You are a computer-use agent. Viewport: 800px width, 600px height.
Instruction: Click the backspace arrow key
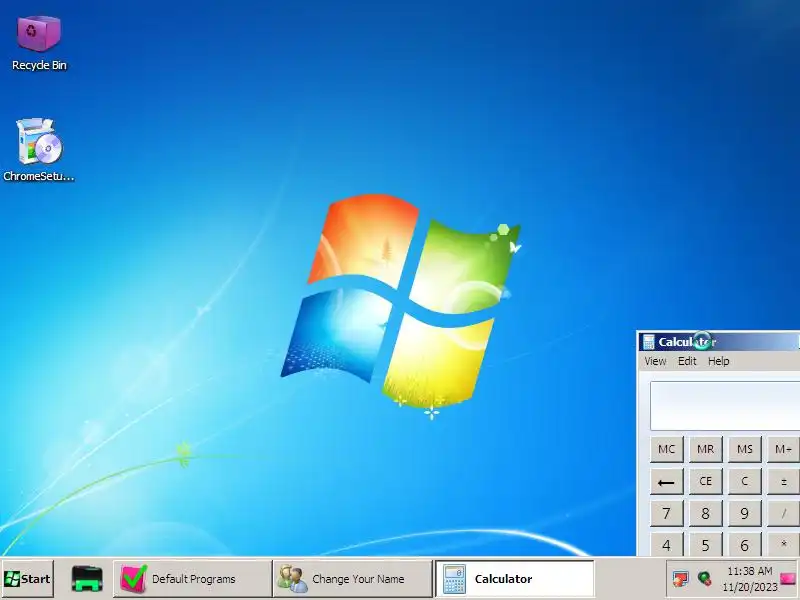tap(666, 482)
